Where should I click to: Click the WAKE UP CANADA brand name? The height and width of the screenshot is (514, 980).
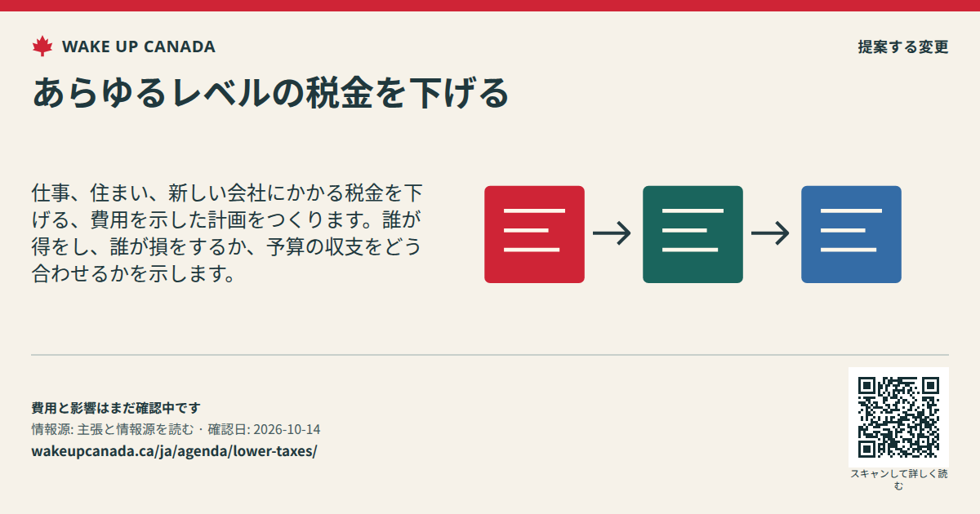[139, 47]
